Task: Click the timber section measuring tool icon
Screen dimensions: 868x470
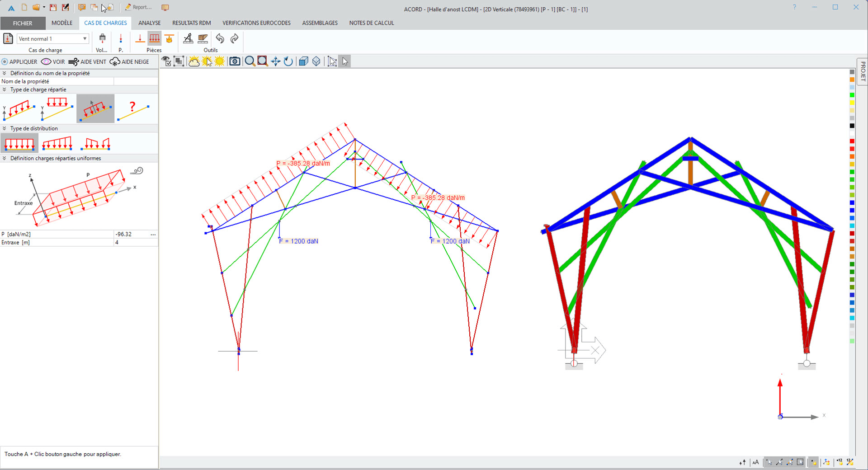Action: 203,39
